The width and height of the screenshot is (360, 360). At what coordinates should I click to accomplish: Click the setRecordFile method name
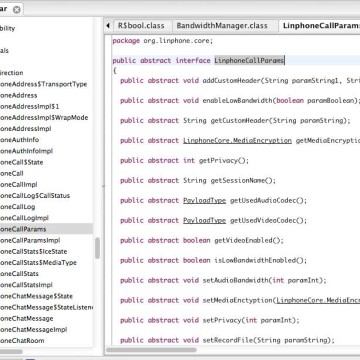coord(228,340)
